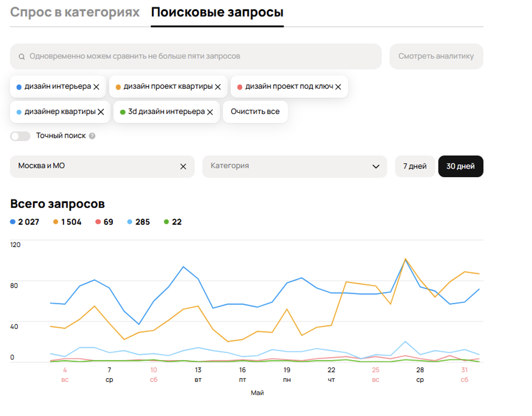Click the search magnifier icon
The image size is (532, 416).
coord(22,57)
